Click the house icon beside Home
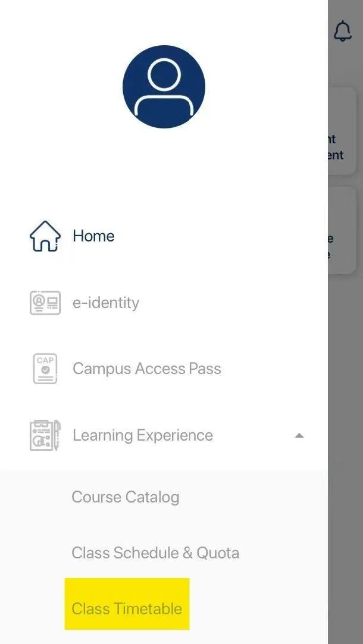The height and width of the screenshot is (644, 363). pos(45,236)
